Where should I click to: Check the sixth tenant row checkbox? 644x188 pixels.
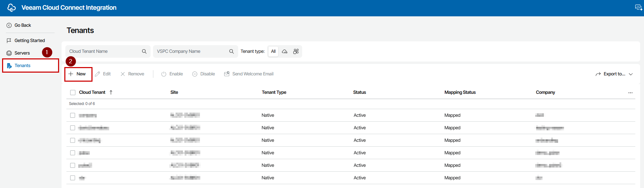point(73,178)
